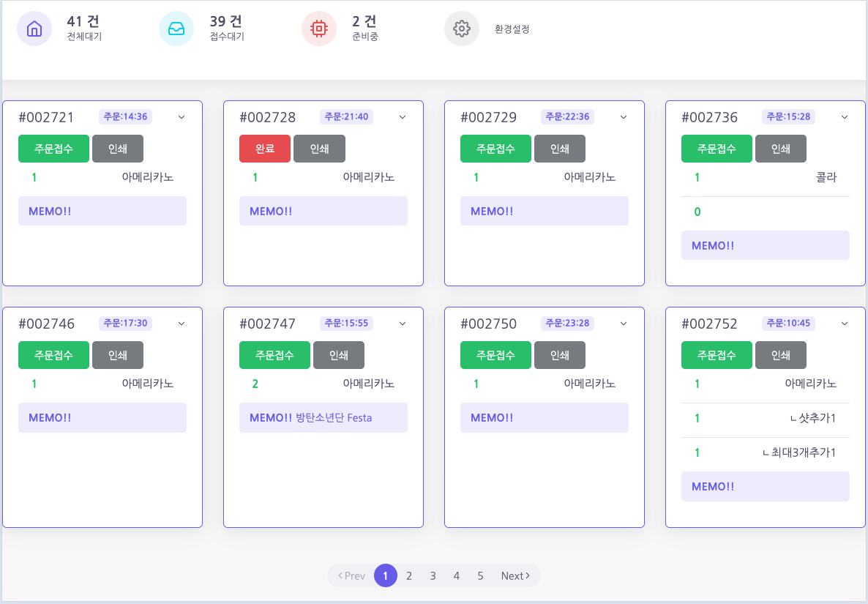This screenshot has width=868, height=604.
Task: Jump to page 5 of orders
Action: click(x=480, y=576)
